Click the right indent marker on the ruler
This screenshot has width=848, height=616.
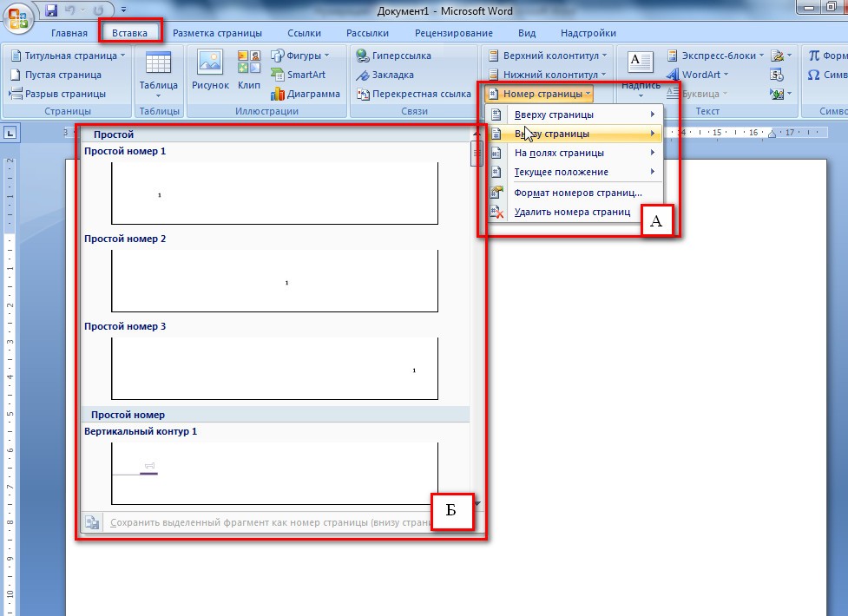772,134
